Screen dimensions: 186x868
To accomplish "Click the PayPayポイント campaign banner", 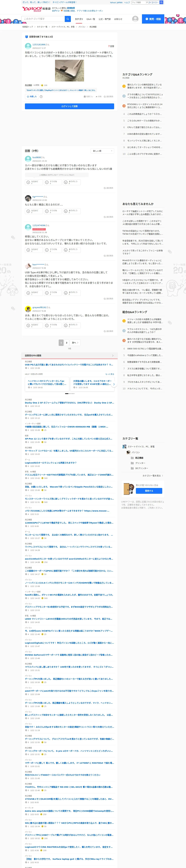I will 61,90.
